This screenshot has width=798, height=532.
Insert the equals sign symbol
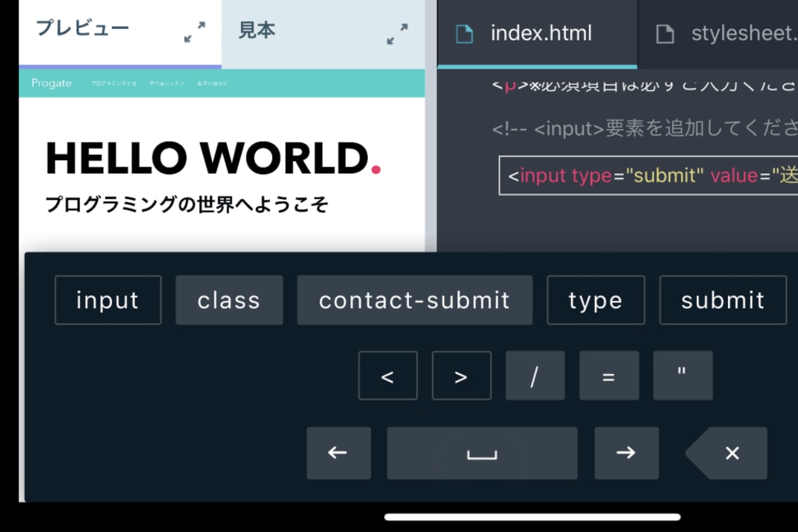(x=608, y=376)
